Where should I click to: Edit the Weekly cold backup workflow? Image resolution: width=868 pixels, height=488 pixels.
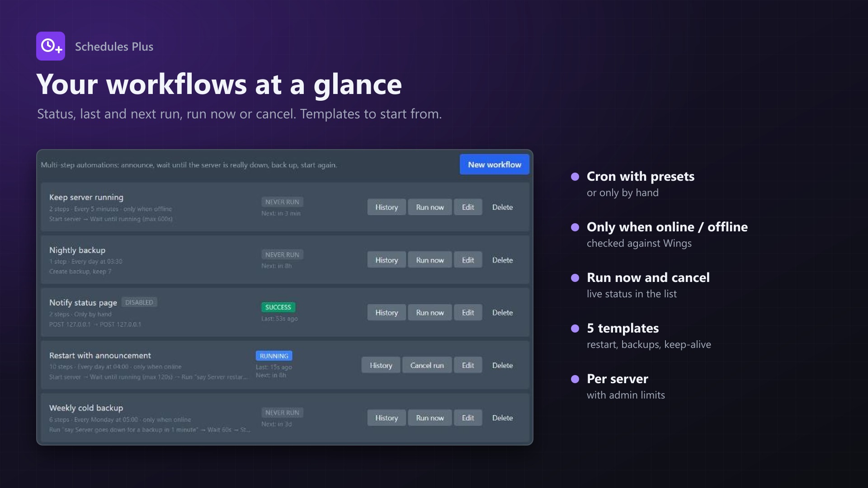(468, 418)
